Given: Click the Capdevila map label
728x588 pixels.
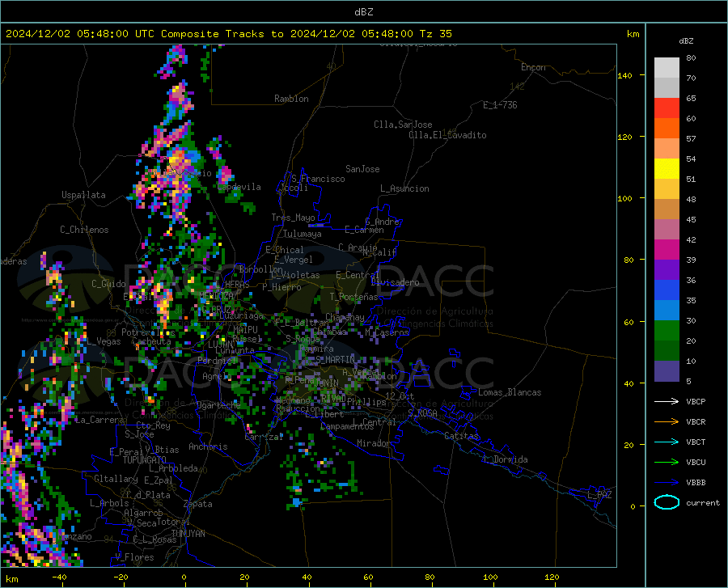Looking at the screenshot, I should click(239, 187).
